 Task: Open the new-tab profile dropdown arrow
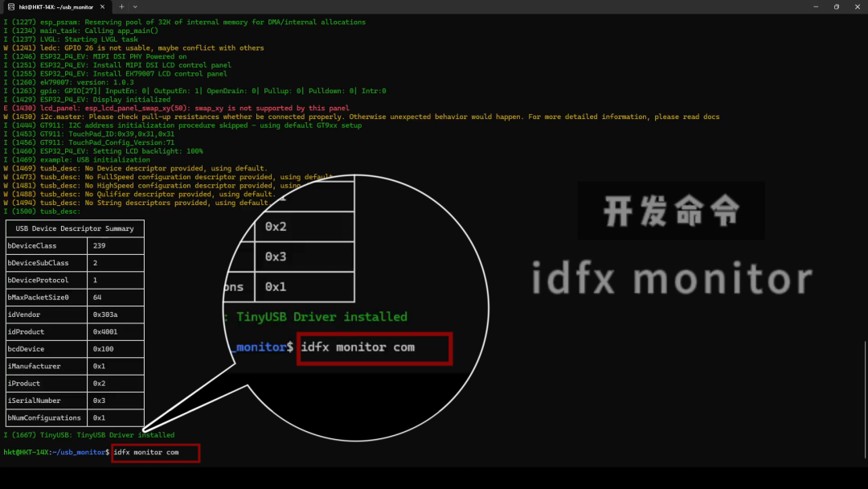(135, 7)
